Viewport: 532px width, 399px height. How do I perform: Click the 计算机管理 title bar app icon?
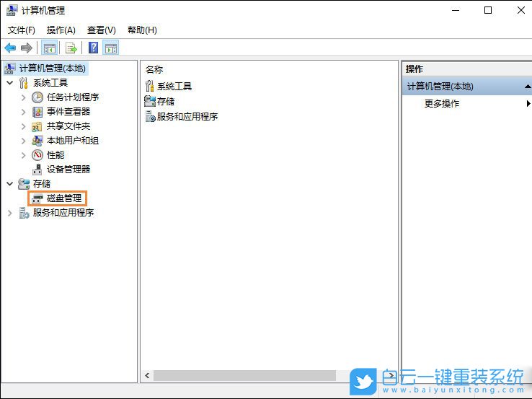pos(12,10)
